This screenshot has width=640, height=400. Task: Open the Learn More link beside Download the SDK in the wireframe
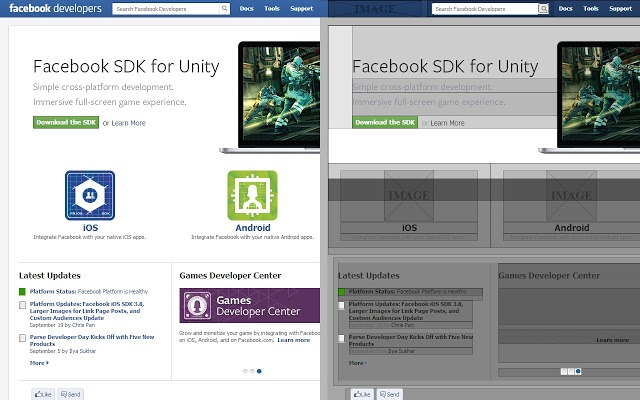click(x=447, y=123)
